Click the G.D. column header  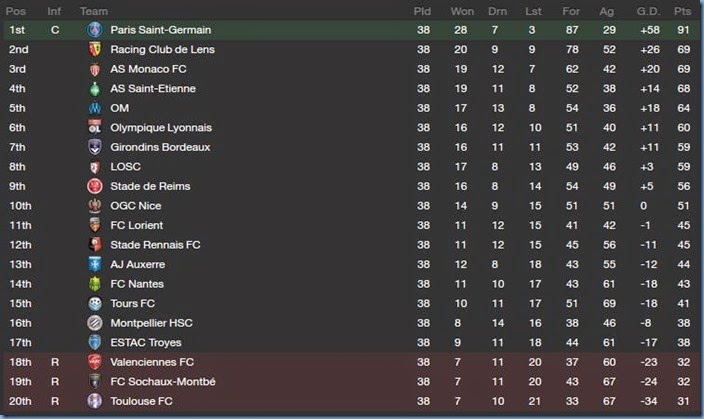click(x=643, y=10)
